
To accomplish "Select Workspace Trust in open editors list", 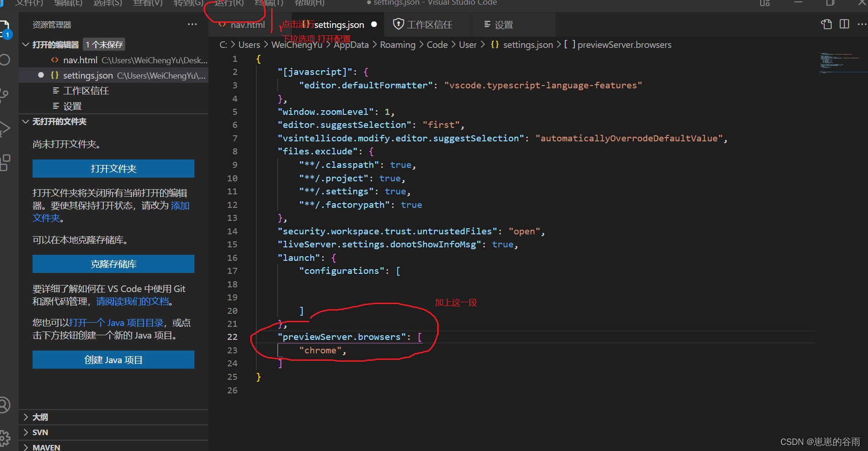I will point(114,91).
